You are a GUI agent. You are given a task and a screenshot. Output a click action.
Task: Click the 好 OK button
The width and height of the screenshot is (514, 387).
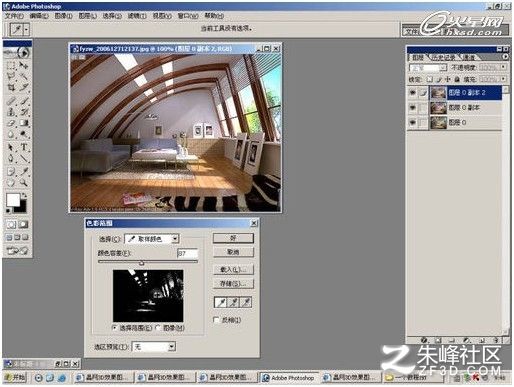tap(233, 238)
